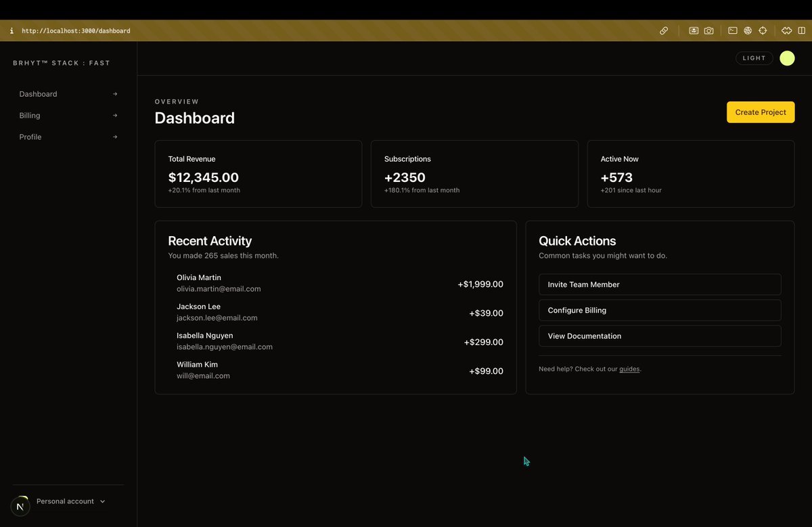Click the localhost:3000/dashboard URL field
Screen dimensions: 812x527
[76, 31]
